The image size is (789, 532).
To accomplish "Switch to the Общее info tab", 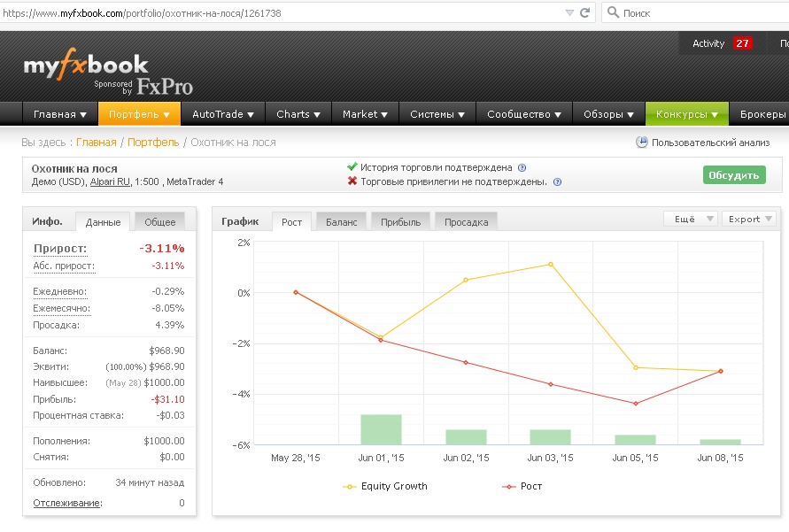I will (160, 222).
